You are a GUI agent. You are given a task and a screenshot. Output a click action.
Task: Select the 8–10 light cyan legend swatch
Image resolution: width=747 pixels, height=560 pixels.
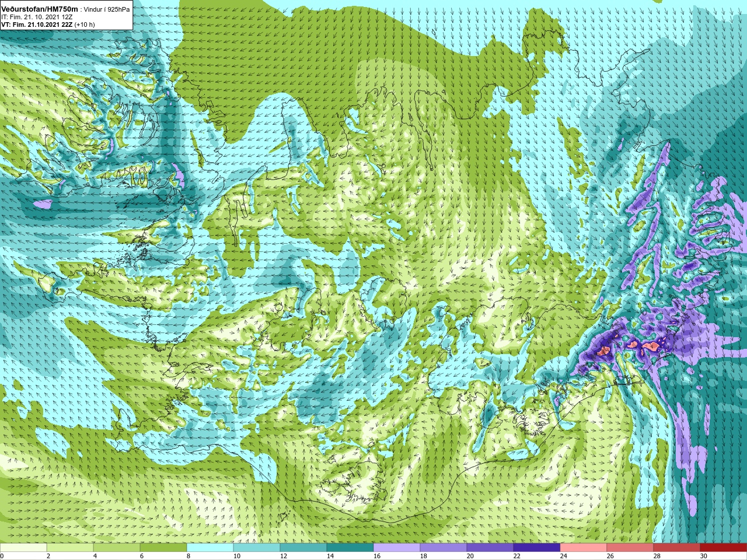click(210, 548)
